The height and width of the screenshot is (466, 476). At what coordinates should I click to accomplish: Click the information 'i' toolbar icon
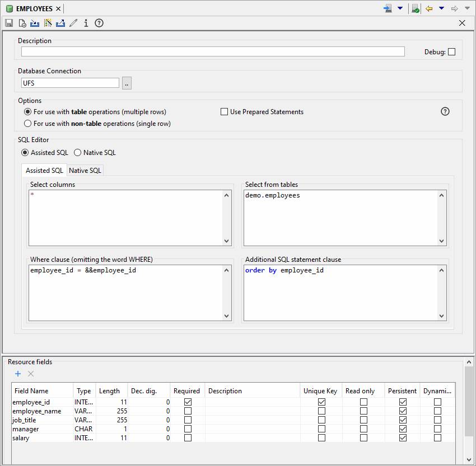tap(86, 23)
